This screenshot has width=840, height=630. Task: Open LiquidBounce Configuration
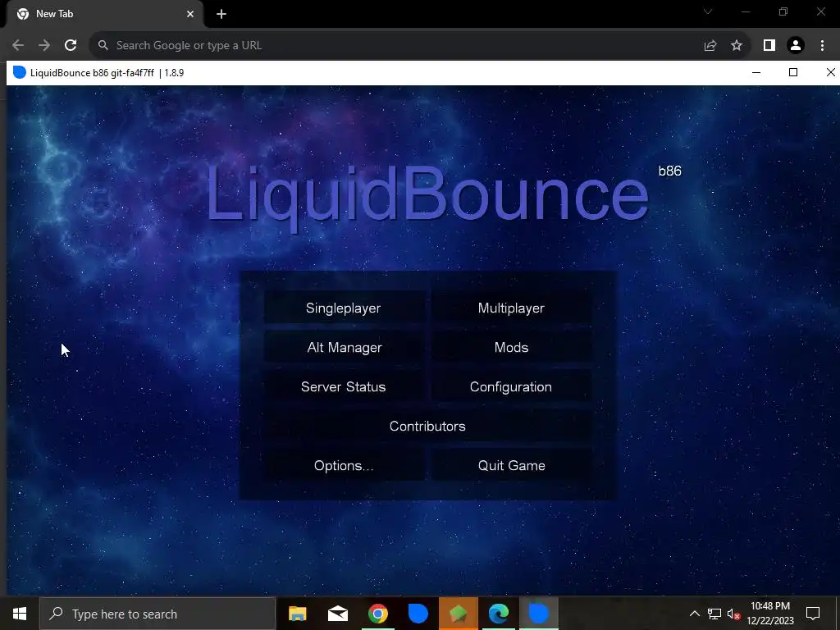pos(511,387)
